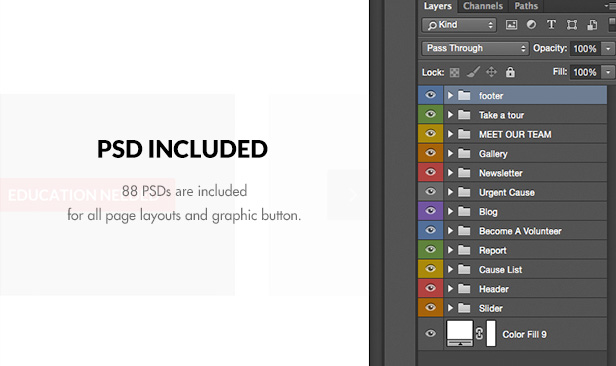This screenshot has height=366, width=616.
Task: Hide the Take a tour group
Action: pyautogui.click(x=431, y=114)
